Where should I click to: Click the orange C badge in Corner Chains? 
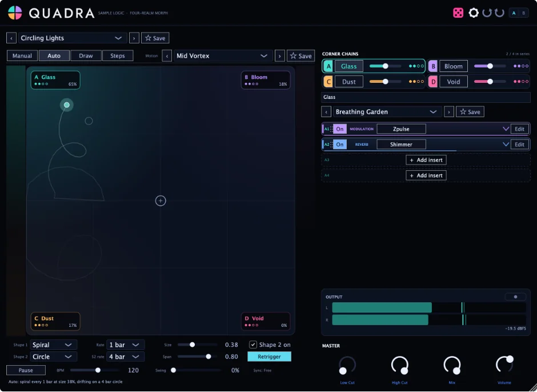click(328, 82)
